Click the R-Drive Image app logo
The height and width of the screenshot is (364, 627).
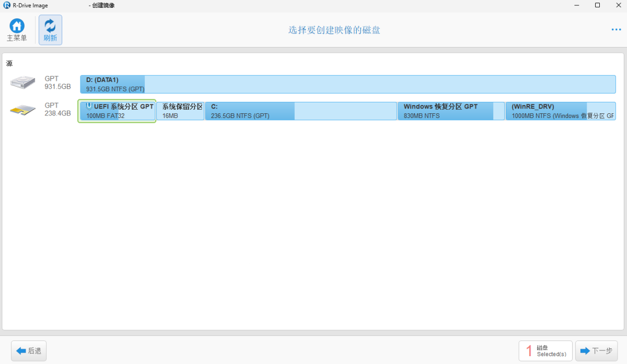[7, 5]
